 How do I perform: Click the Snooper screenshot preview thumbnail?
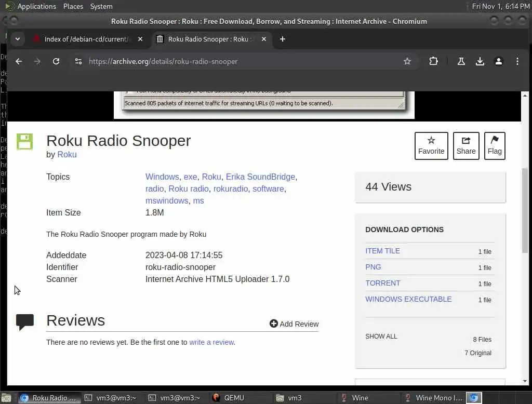(x=264, y=105)
